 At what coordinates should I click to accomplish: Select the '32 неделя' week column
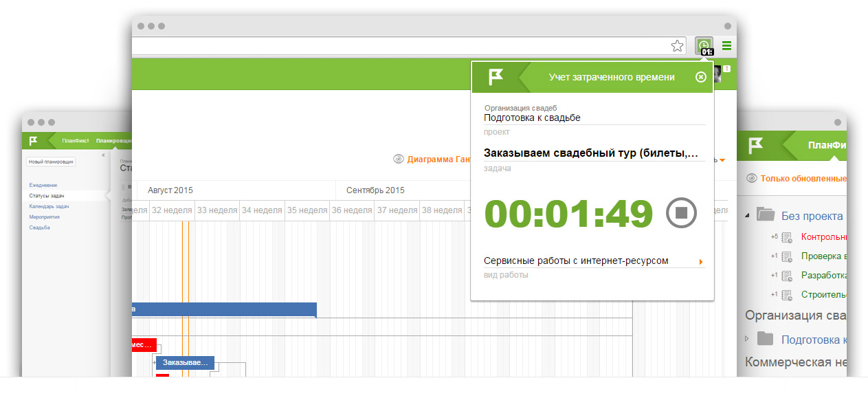coord(173,210)
